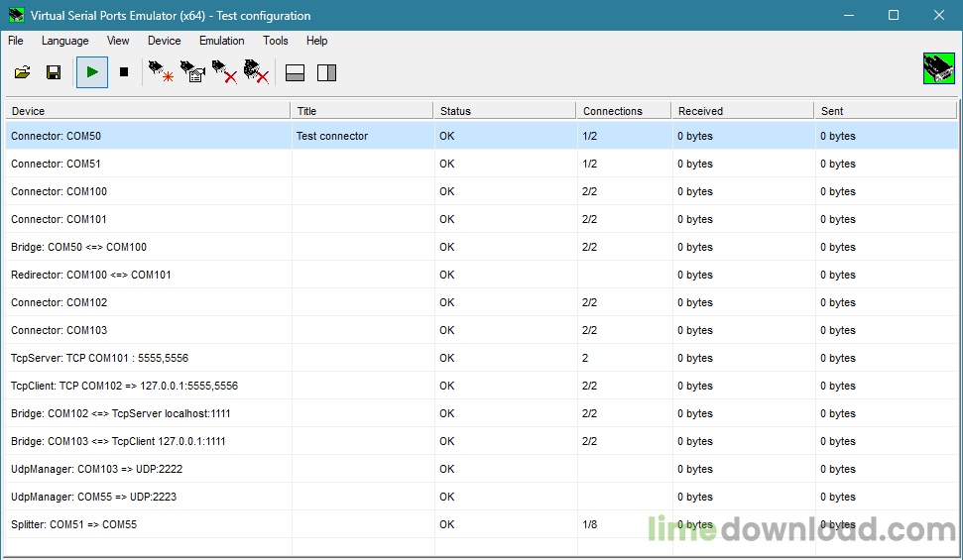
Task: Open the Tools menu
Action: pyautogui.click(x=276, y=41)
